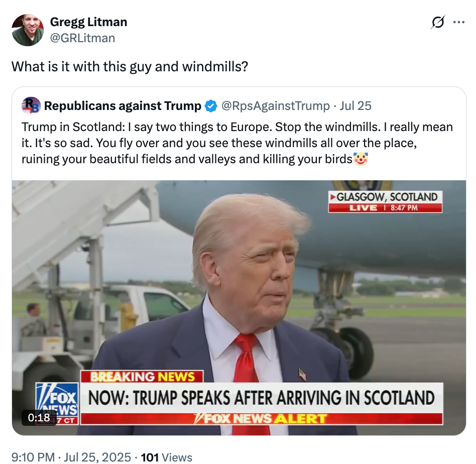Click the 0:18 video duration badge

39,417
